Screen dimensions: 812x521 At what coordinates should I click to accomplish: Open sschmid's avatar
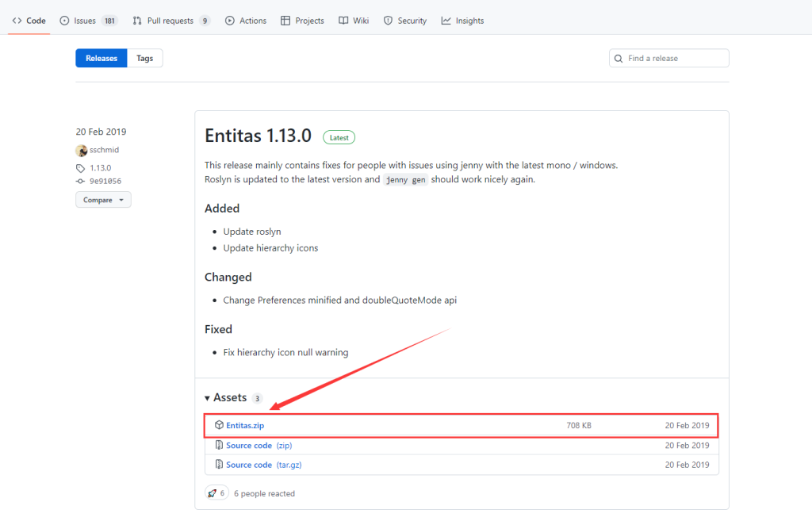pyautogui.click(x=82, y=150)
